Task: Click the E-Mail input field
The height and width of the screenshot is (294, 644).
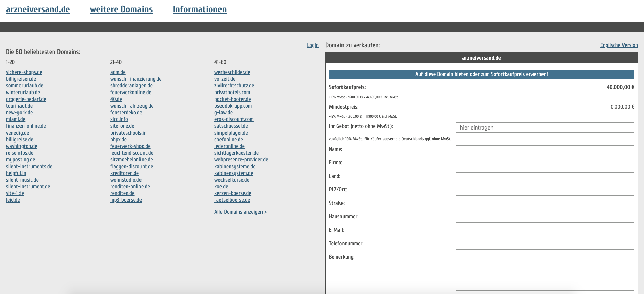Action: pyautogui.click(x=545, y=231)
